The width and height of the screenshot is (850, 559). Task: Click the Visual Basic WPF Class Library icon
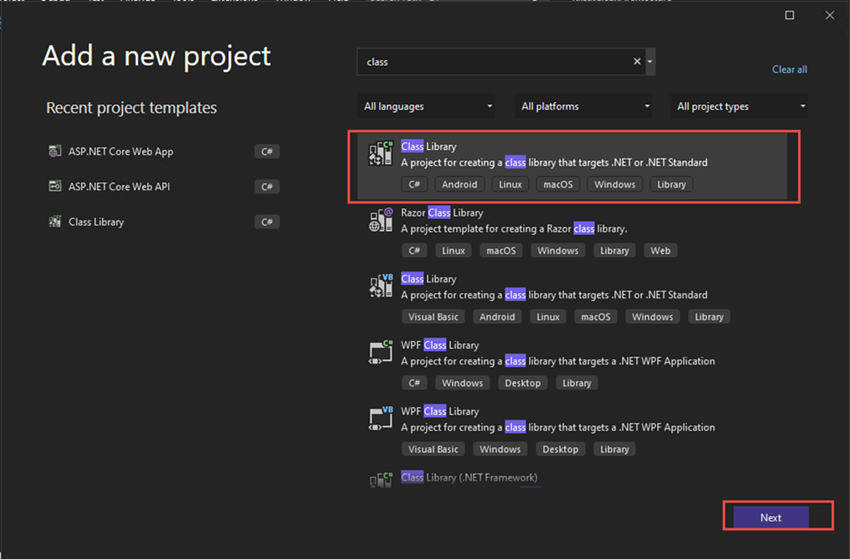(x=381, y=418)
